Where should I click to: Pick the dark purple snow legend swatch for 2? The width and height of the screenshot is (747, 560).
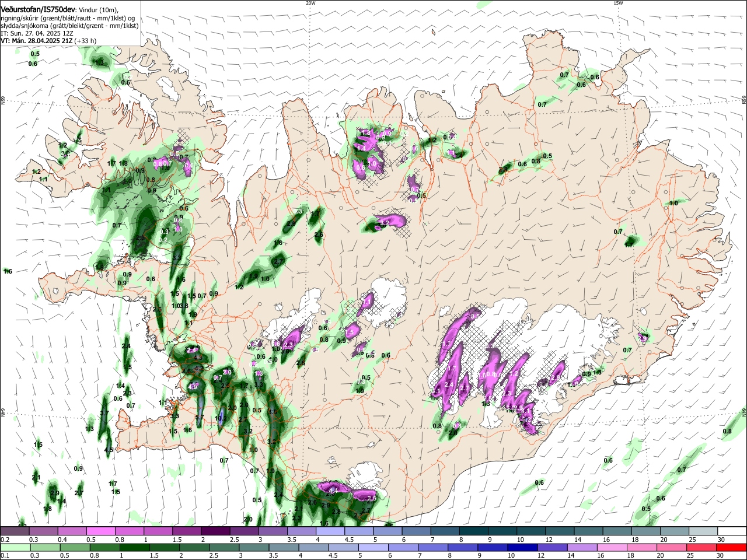click(215, 531)
